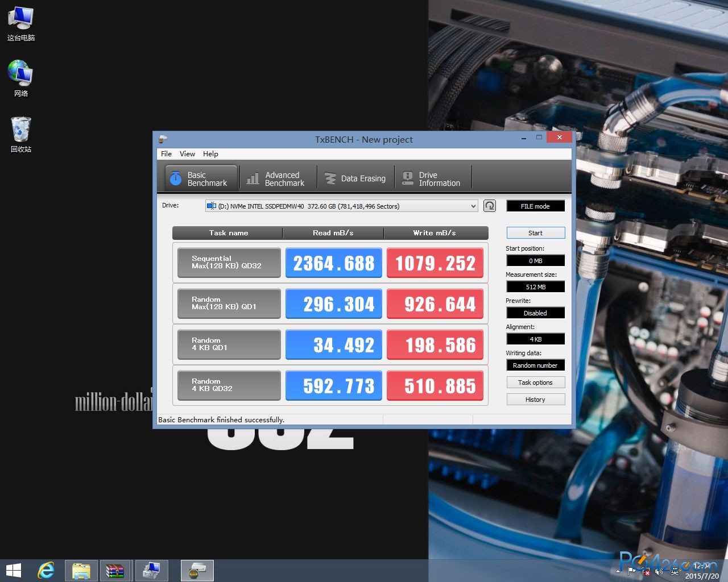Image resolution: width=728 pixels, height=582 pixels.
Task: Click read value 592.773
Action: (x=333, y=385)
